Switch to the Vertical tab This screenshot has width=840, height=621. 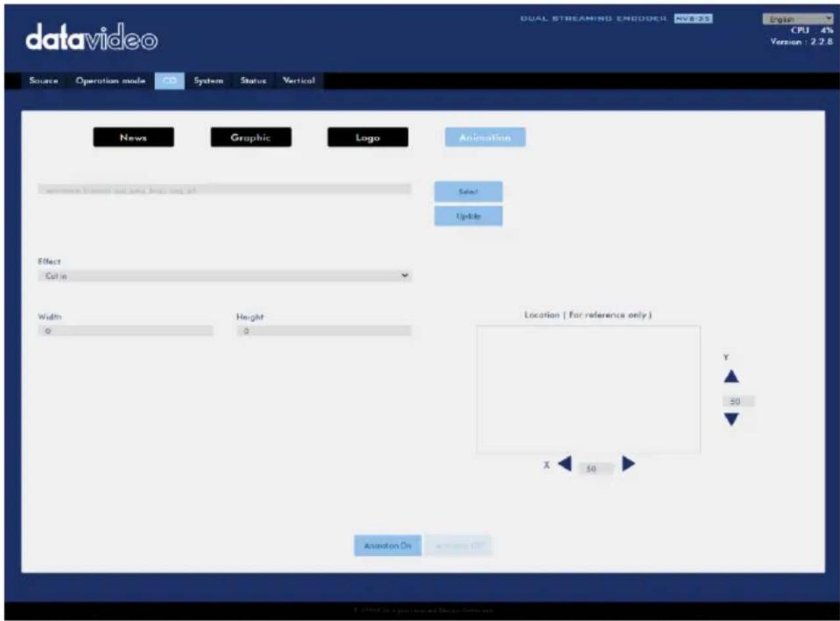(x=299, y=81)
